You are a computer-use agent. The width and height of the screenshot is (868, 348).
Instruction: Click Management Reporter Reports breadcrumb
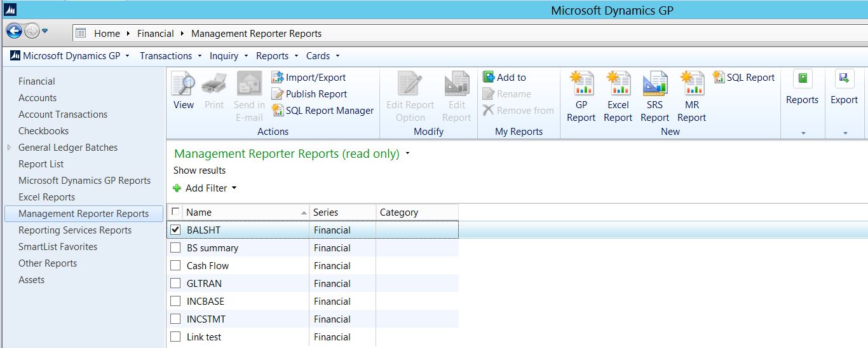tap(256, 33)
